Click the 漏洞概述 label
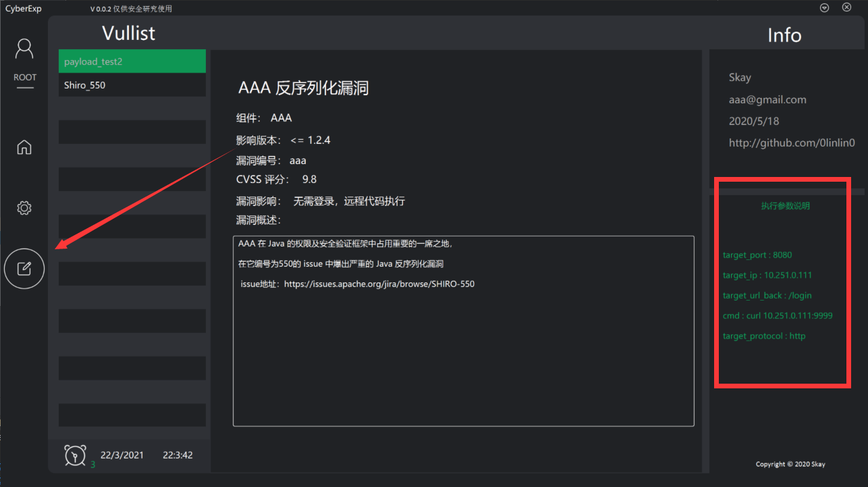The height and width of the screenshot is (487, 868). click(x=258, y=220)
